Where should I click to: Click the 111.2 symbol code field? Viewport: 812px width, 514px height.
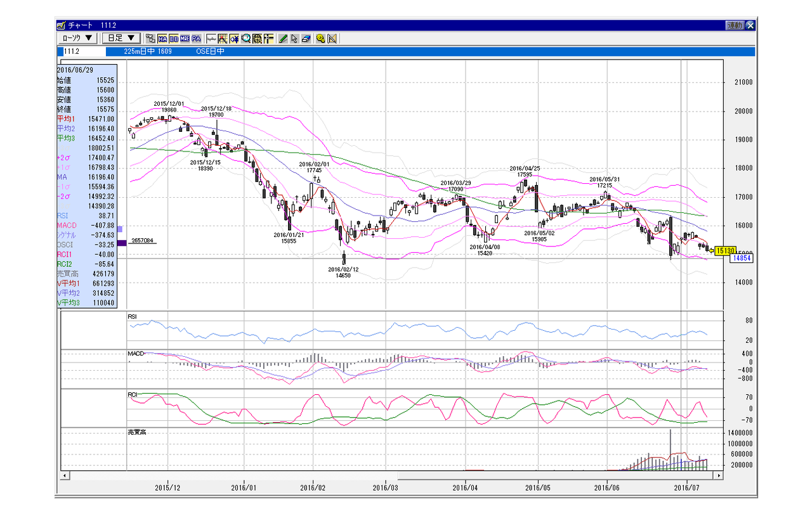click(89, 51)
